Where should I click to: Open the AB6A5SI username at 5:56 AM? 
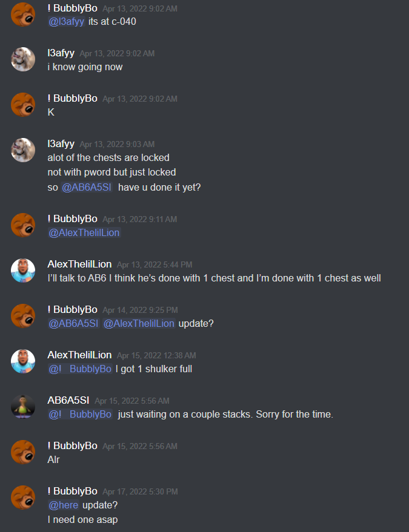pyautogui.click(x=68, y=400)
